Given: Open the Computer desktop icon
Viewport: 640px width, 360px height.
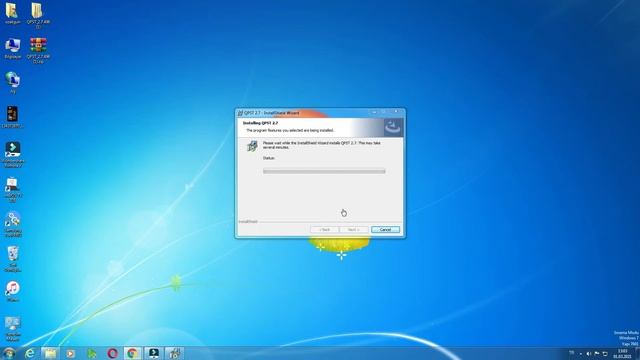Looking at the screenshot, I should 12,48.
